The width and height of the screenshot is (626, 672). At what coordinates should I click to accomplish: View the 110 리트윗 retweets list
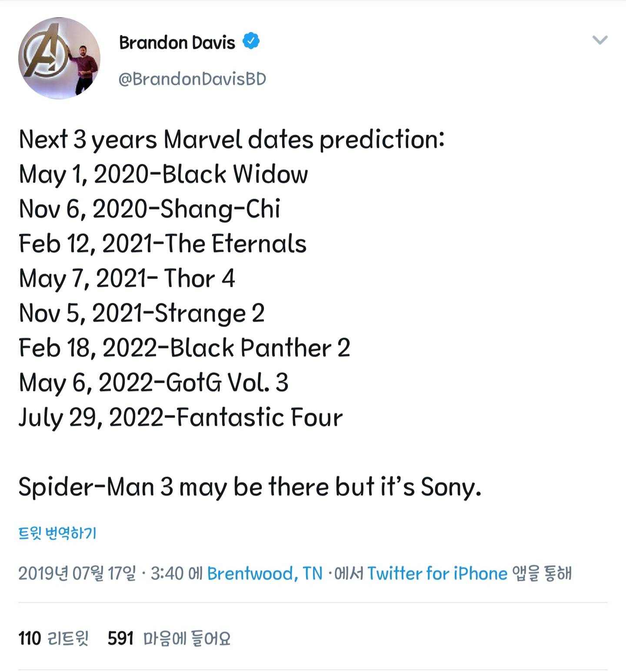coord(53,639)
